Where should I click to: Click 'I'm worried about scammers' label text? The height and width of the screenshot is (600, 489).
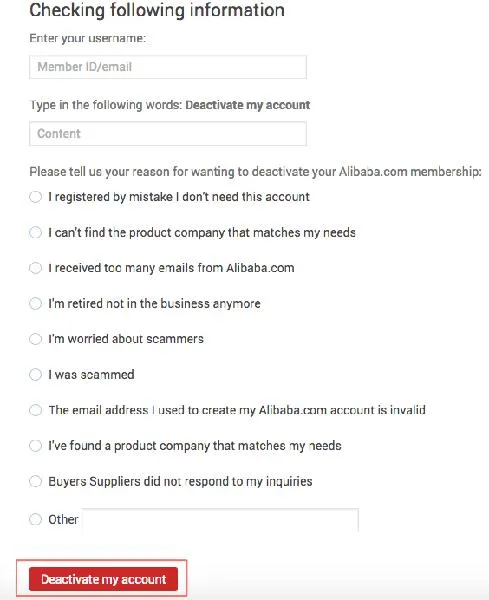(x=126, y=339)
